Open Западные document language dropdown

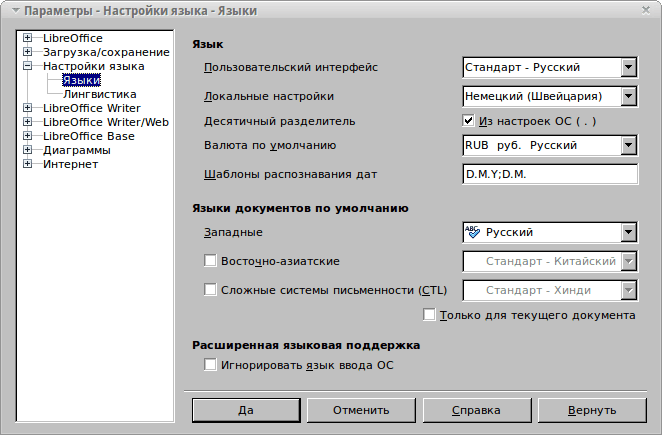coord(550,232)
